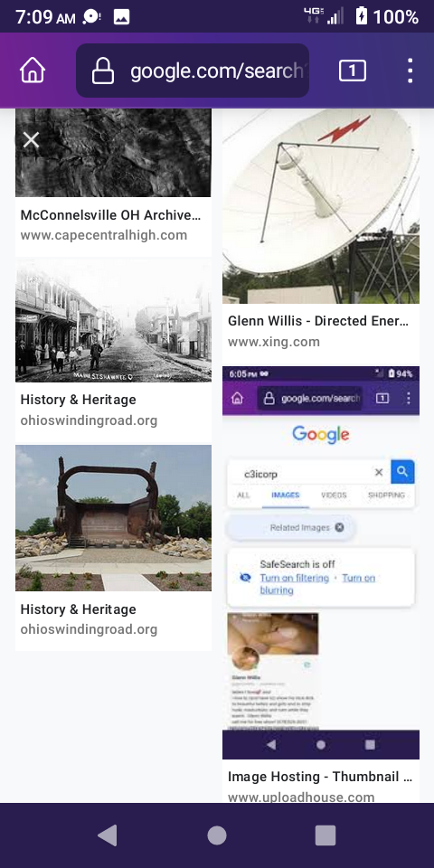Image resolution: width=434 pixels, height=868 pixels.
Task: Open the McConnelsville OH Archive result title
Action: (x=110, y=215)
